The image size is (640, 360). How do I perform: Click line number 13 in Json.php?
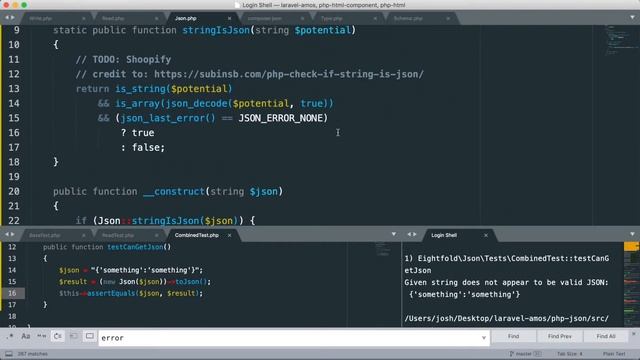tap(14, 89)
